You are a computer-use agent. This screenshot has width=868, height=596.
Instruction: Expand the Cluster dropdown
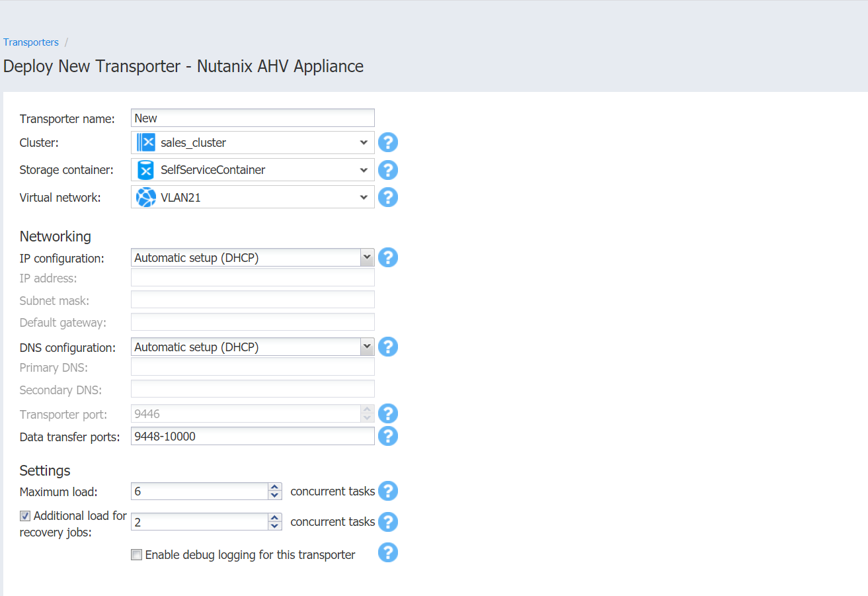pyautogui.click(x=364, y=142)
